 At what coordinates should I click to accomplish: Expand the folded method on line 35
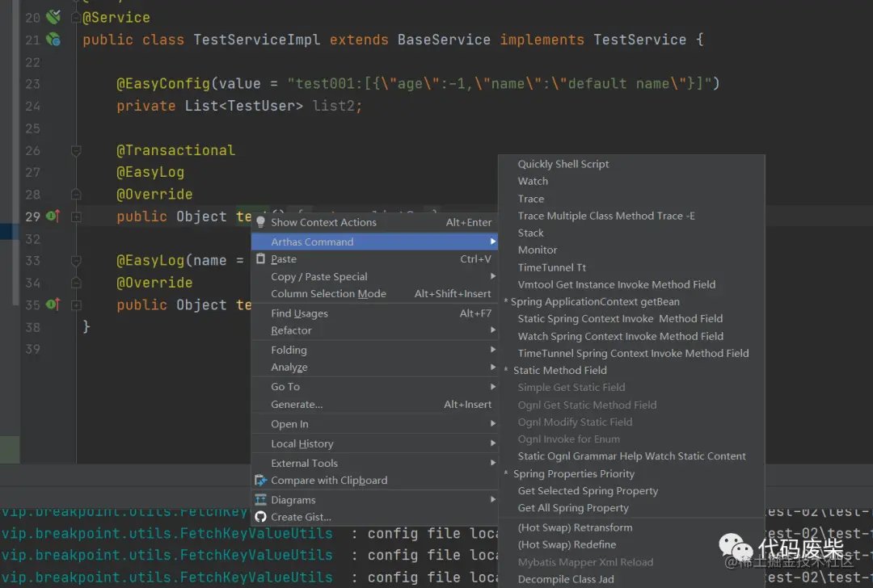coord(76,304)
